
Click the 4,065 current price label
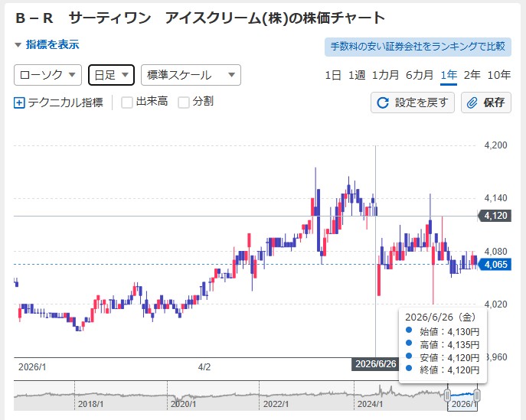point(495,265)
